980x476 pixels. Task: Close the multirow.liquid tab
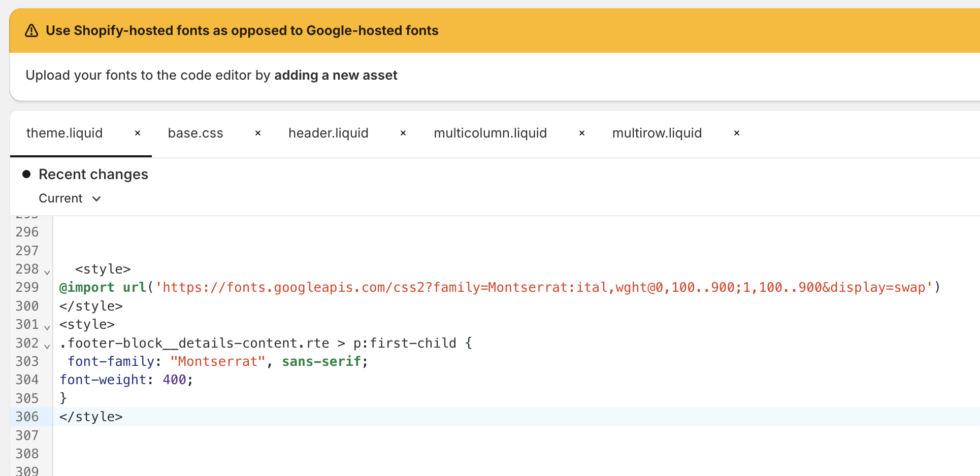click(737, 133)
